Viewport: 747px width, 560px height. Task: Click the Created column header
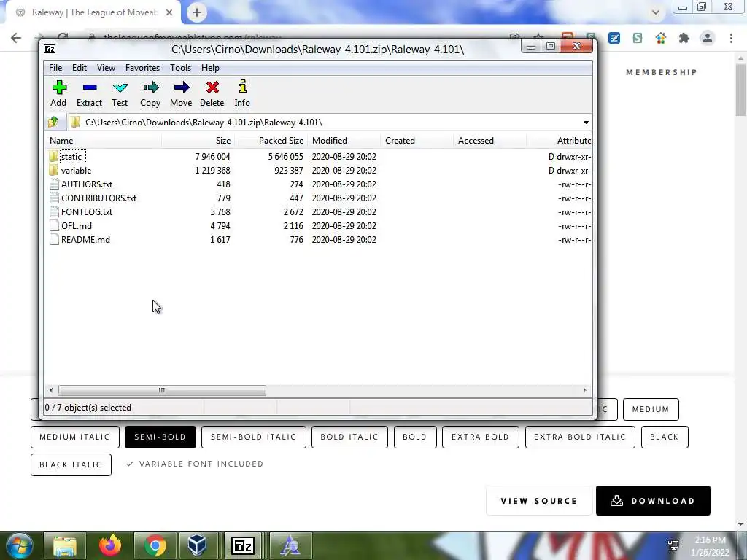(x=417, y=141)
